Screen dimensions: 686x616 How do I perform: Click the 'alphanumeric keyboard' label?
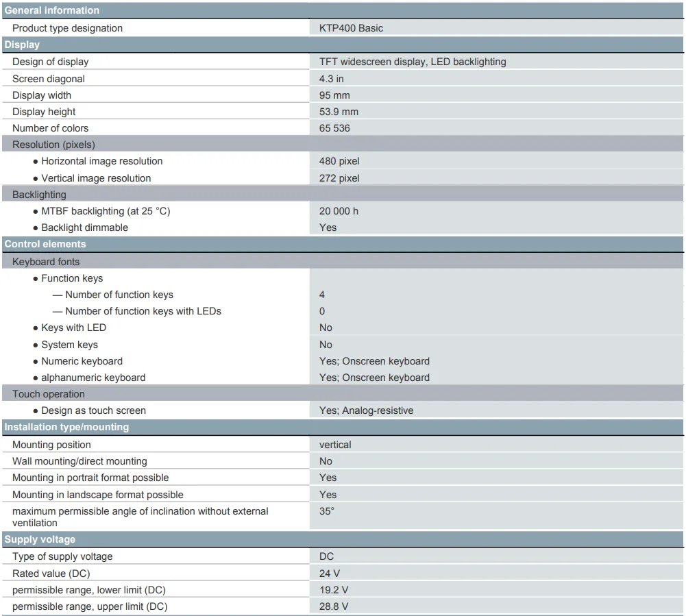coord(93,378)
